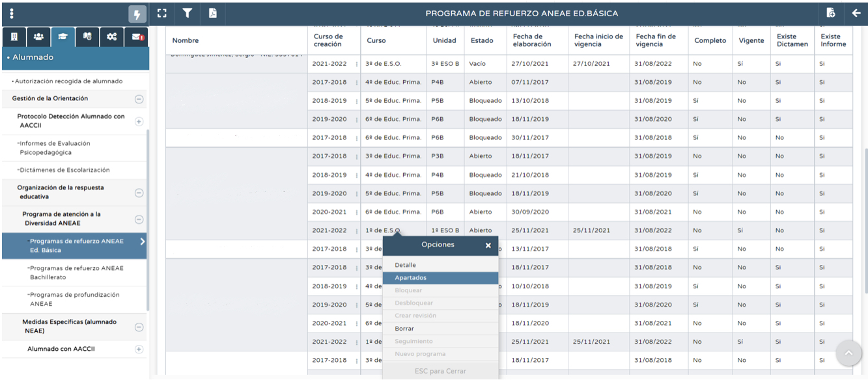Open the messages envelope tab

tap(137, 38)
